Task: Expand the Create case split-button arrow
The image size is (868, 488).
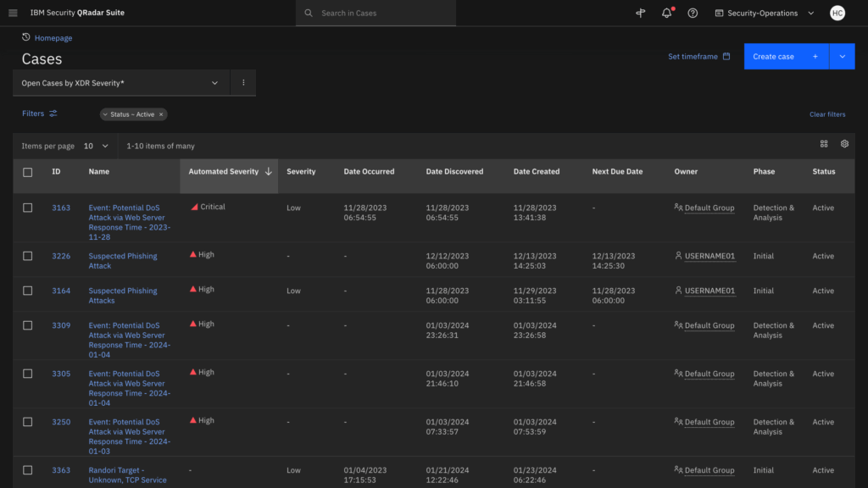Action: (x=842, y=57)
